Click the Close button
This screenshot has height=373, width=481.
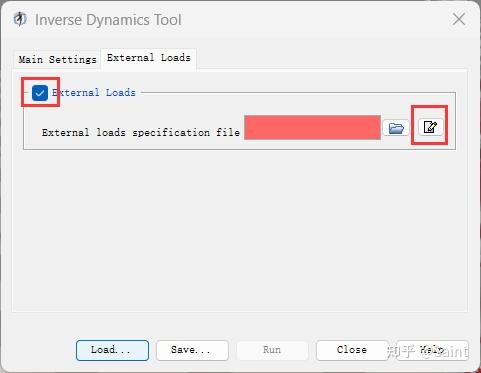(x=352, y=350)
